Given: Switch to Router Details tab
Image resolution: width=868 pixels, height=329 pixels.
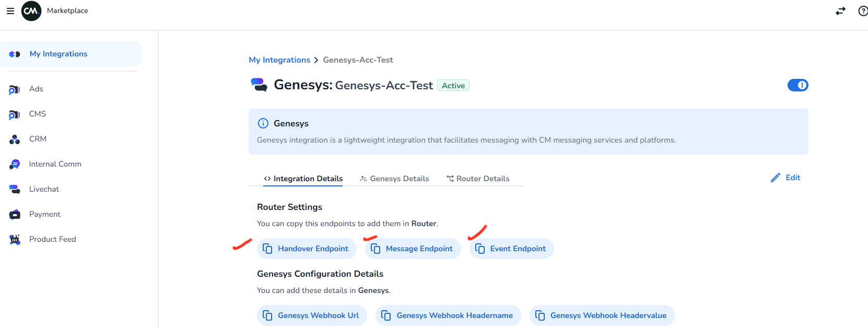Looking at the screenshot, I should tap(478, 179).
